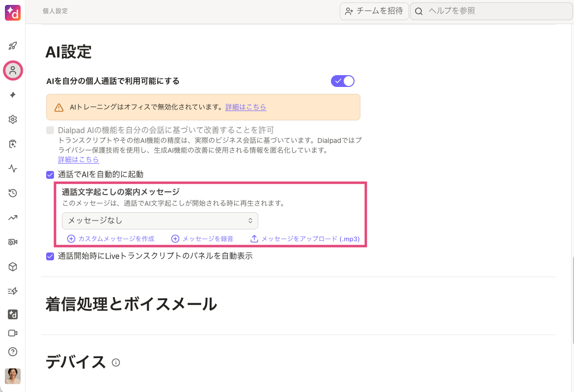This screenshot has height=392, width=574.
Task: Expand the 着信処理とボイスメール section
Action: click(131, 305)
